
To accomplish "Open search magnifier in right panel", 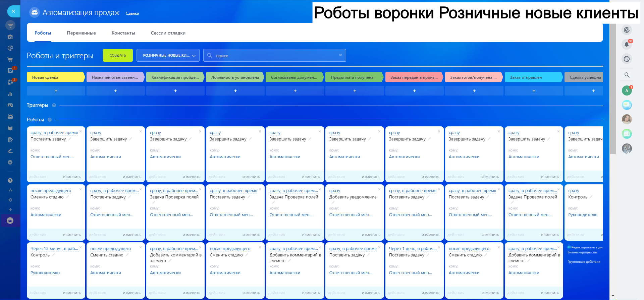I will pos(627,75).
